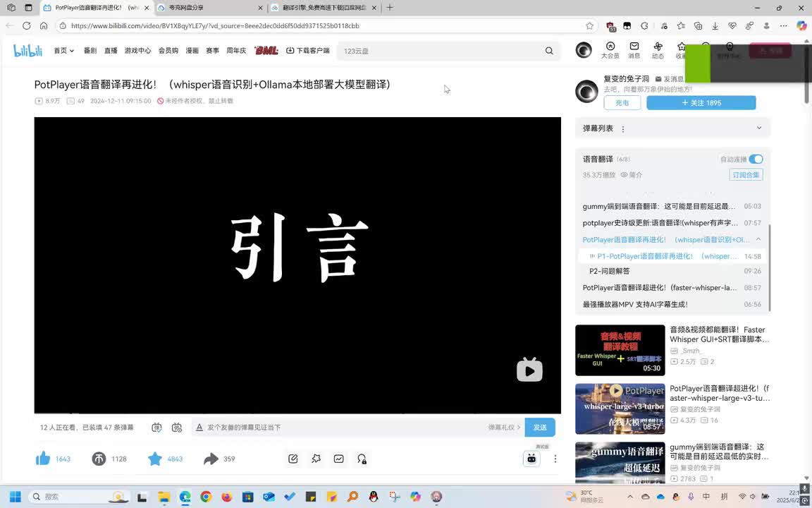The image size is (812, 508).
Task: Click the chart icon below the video
Action: pos(338,459)
